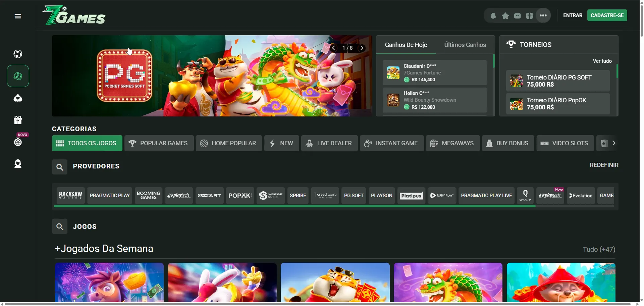Viewport: 644px width, 306px height.
Task: Go to next banner slide arrow
Action: [x=362, y=48]
